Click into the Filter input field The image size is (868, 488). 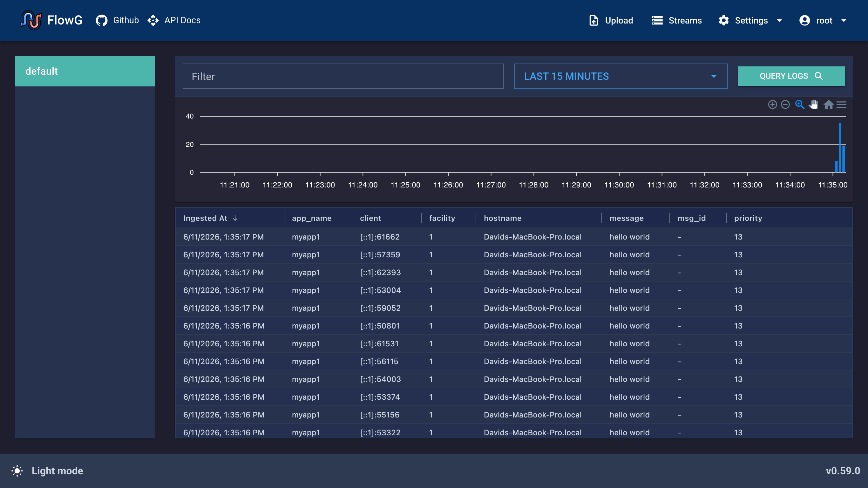(x=343, y=77)
